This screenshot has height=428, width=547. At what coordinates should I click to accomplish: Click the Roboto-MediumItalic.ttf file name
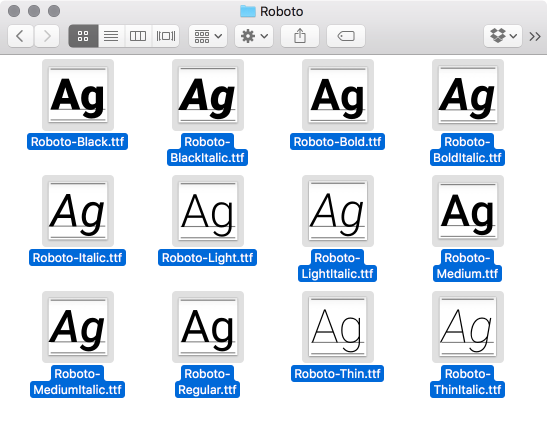tap(77, 382)
